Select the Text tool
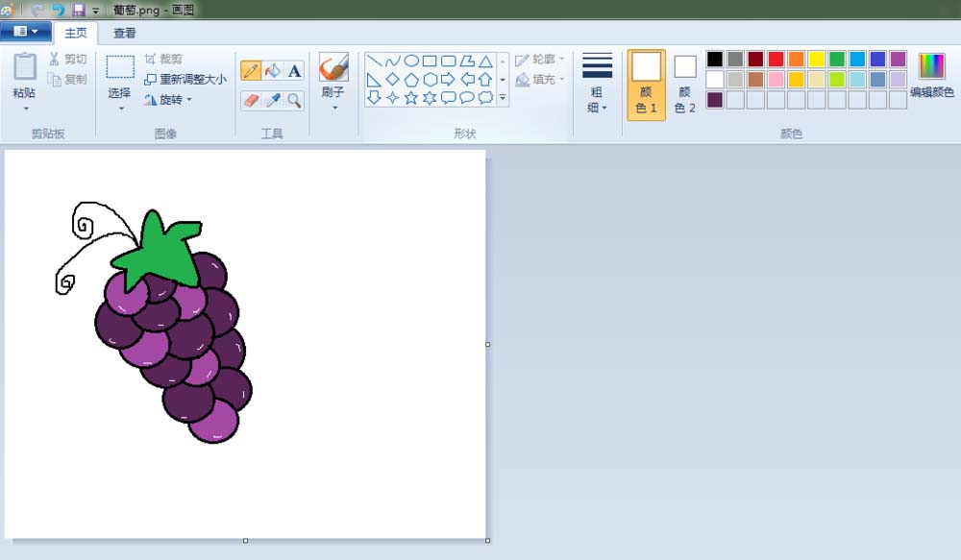Image resolution: width=961 pixels, height=560 pixels. click(294, 71)
